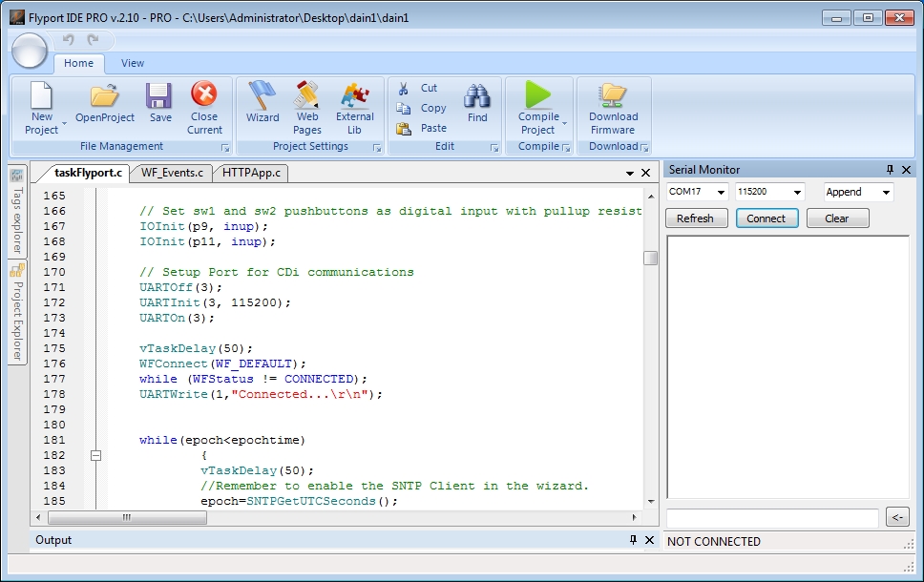
Task: Expand Compile group dialog launcher
Action: click(x=566, y=148)
